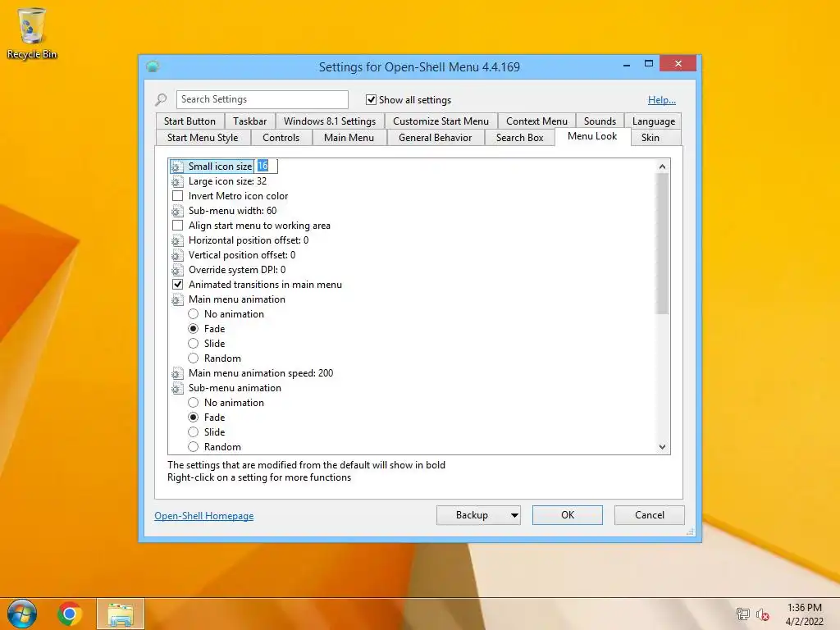Open the General Behavior tab

(435, 138)
